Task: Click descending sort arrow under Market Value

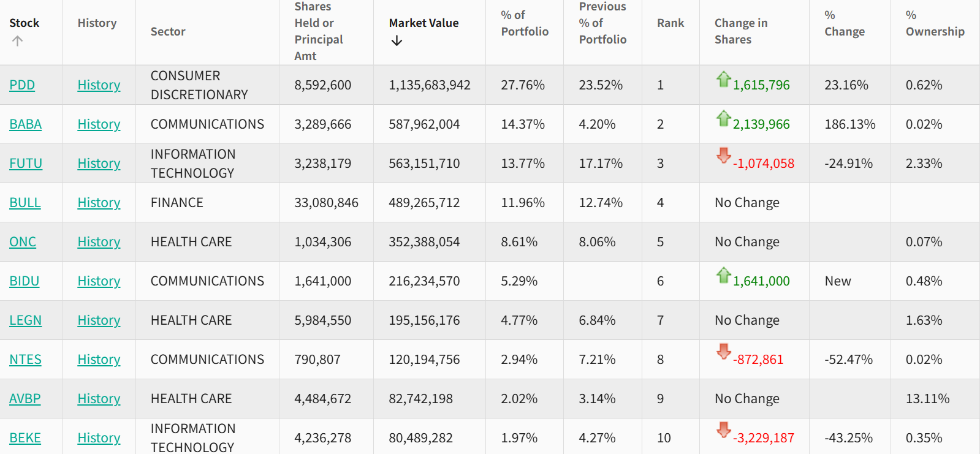Action: click(397, 41)
